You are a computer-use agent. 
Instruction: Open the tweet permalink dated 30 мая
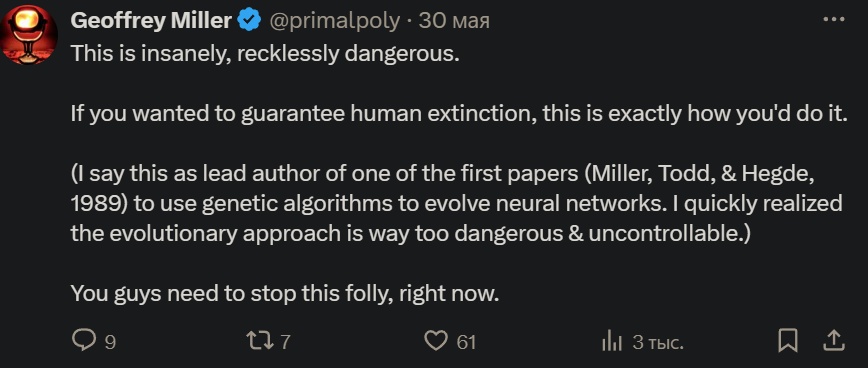click(x=454, y=21)
